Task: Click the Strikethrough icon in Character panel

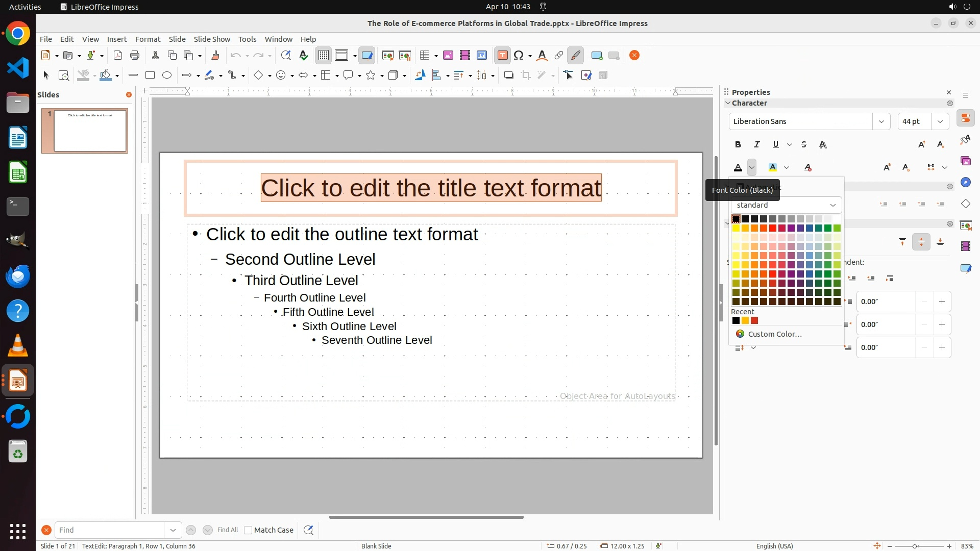Action: tap(804, 145)
